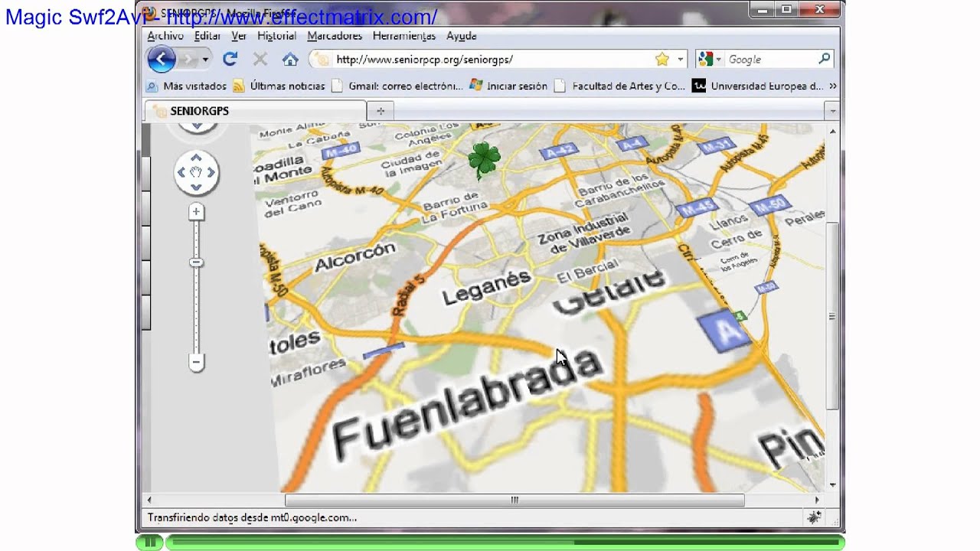This screenshot has width=980, height=551.
Task: Open the Iniciar sesión bookmark
Action: pyautogui.click(x=508, y=86)
